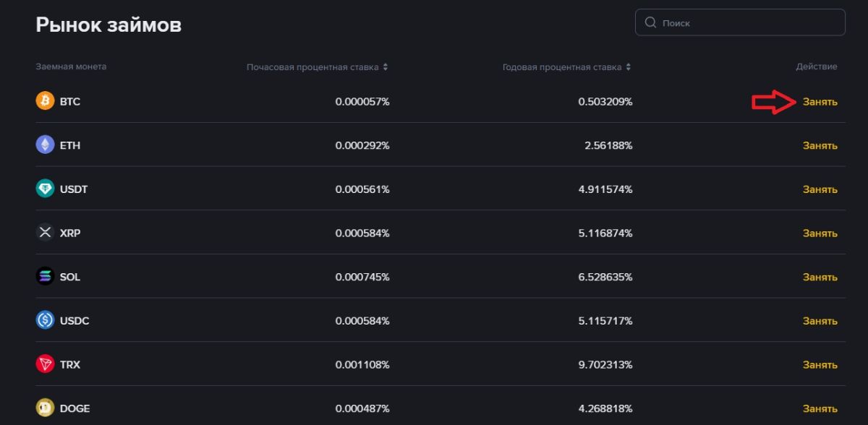
Task: Select the DOGE coin name
Action: point(75,408)
